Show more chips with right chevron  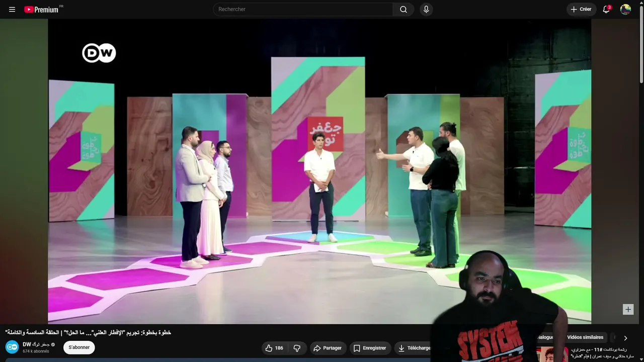point(625,338)
